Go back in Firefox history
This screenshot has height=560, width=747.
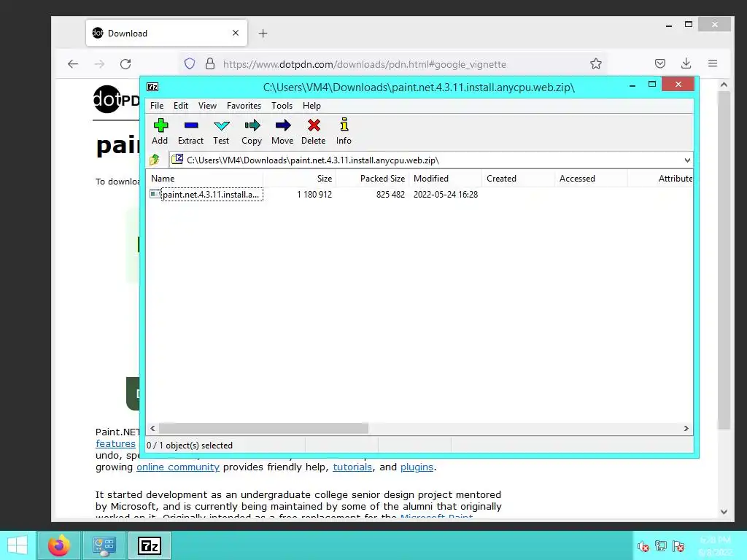click(72, 64)
